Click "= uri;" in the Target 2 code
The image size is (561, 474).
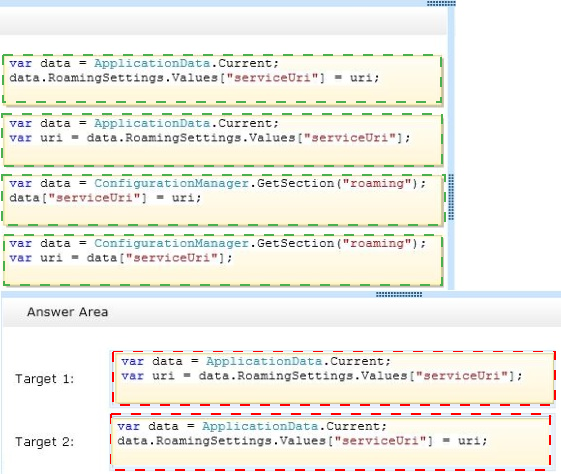pos(465,441)
